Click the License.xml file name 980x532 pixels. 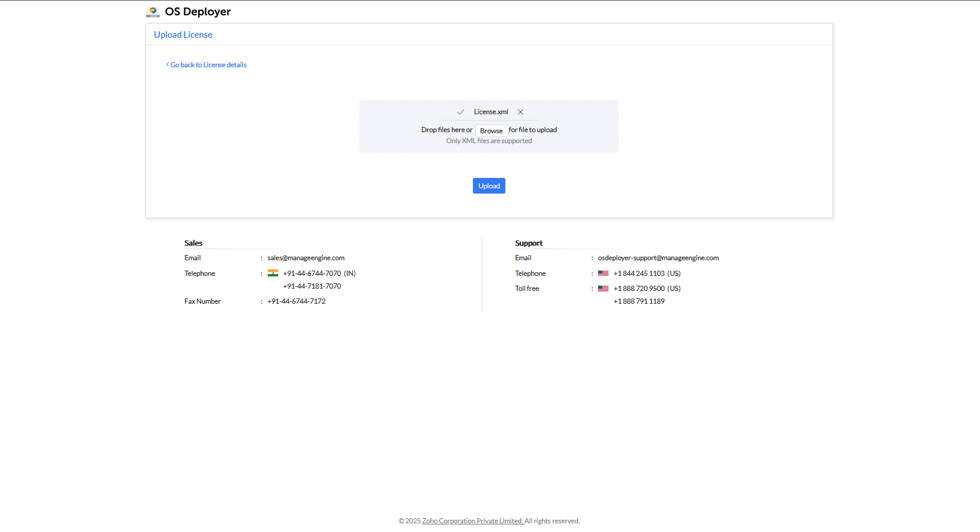pyautogui.click(x=491, y=111)
